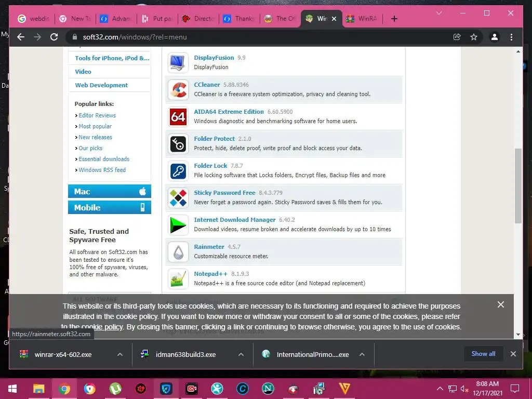
Task: Click the muted volume tray icon
Action: click(464, 389)
